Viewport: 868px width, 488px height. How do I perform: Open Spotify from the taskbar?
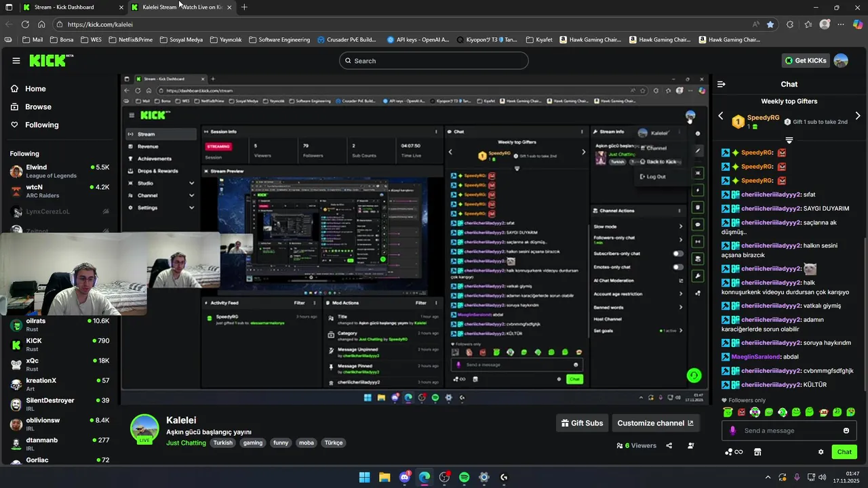coord(465,477)
